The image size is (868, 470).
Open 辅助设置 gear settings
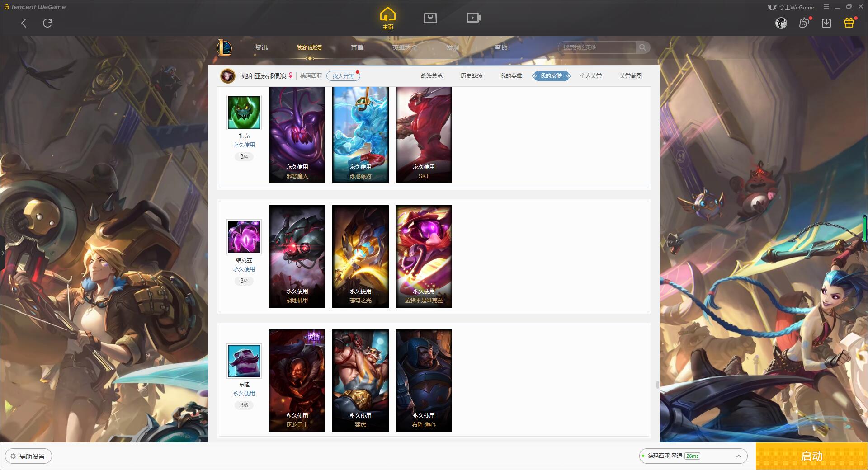pos(28,456)
